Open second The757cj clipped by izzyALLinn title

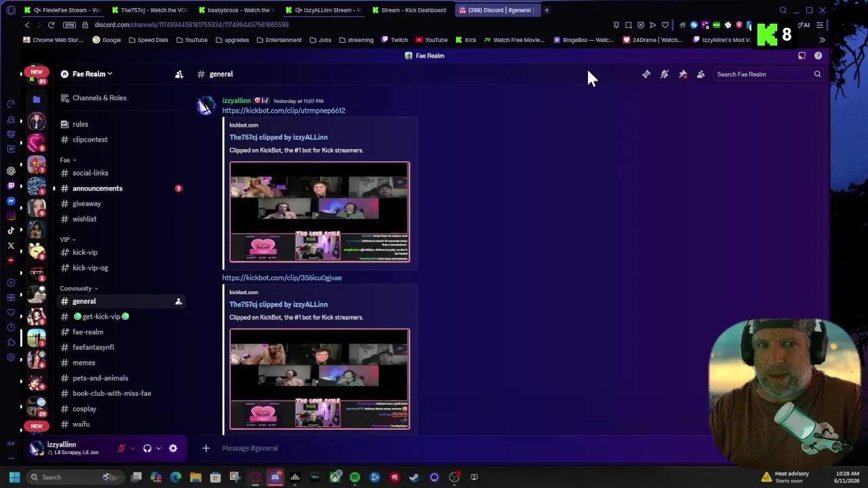pos(278,304)
